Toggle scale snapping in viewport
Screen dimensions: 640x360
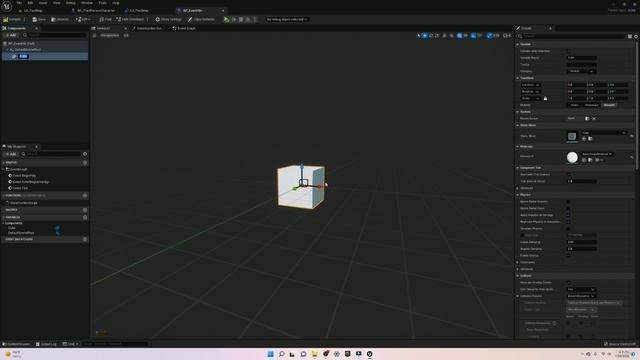coord(489,36)
